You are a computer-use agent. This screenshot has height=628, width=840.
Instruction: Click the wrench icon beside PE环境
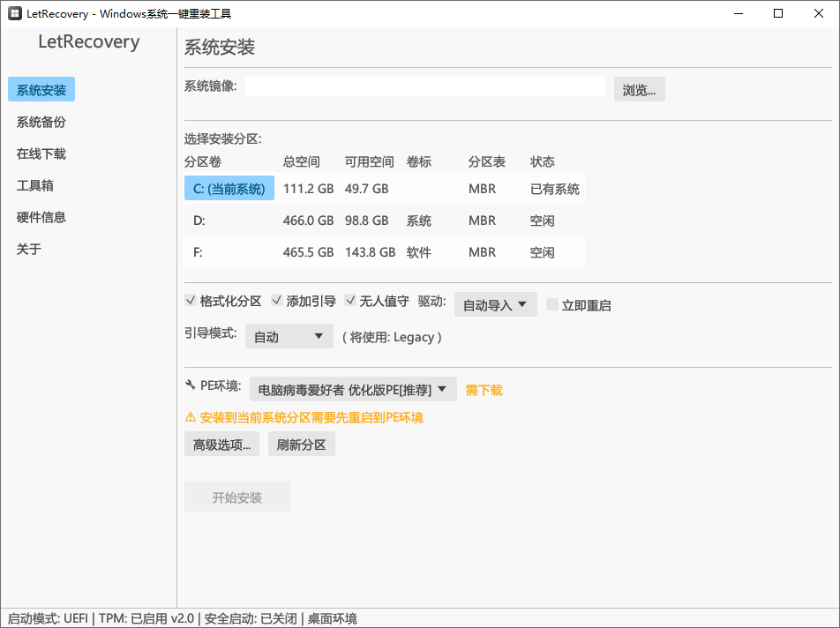[x=191, y=388]
